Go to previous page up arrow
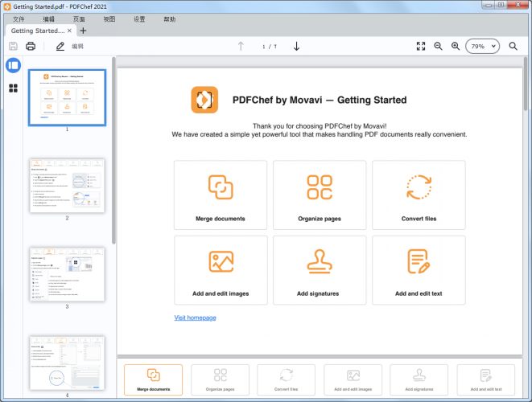The width and height of the screenshot is (532, 402). (x=241, y=46)
